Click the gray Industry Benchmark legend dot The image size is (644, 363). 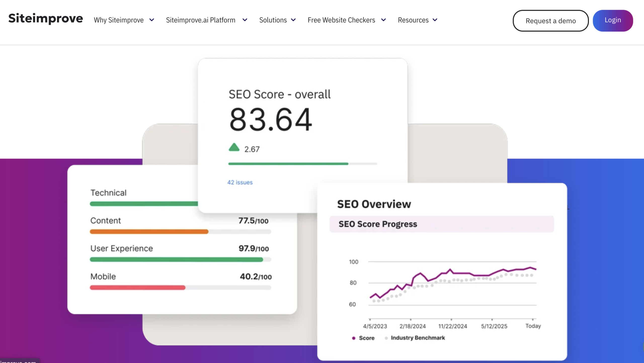(386, 338)
